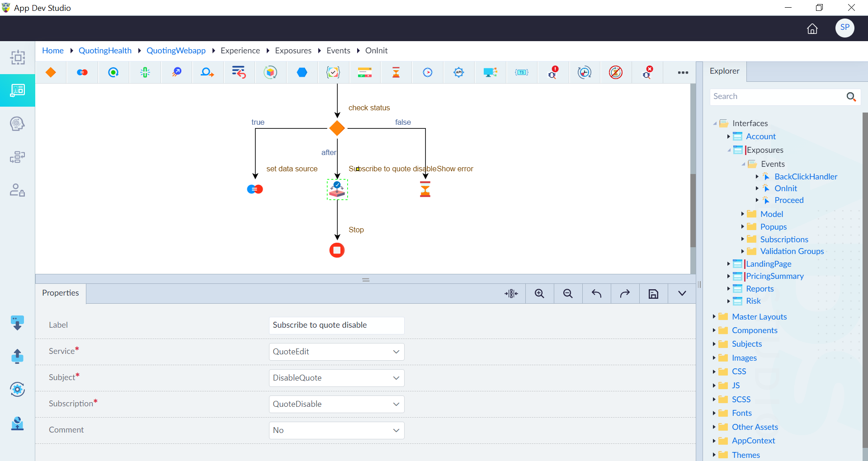
Task: Collapse the Properties panel with the chevron
Action: (x=682, y=294)
